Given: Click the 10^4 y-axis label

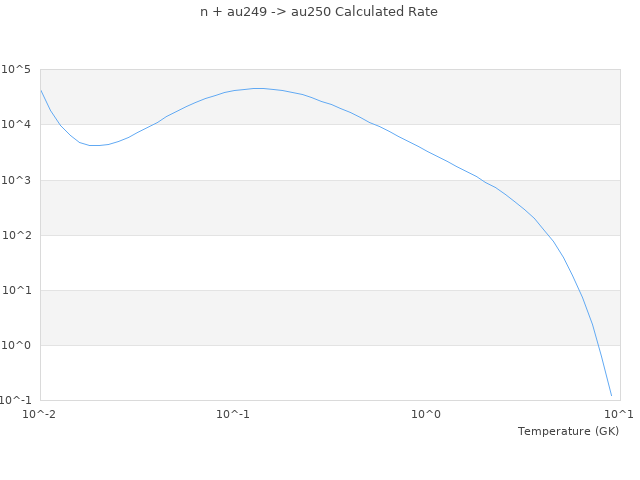Looking at the screenshot, I should pos(17,125).
